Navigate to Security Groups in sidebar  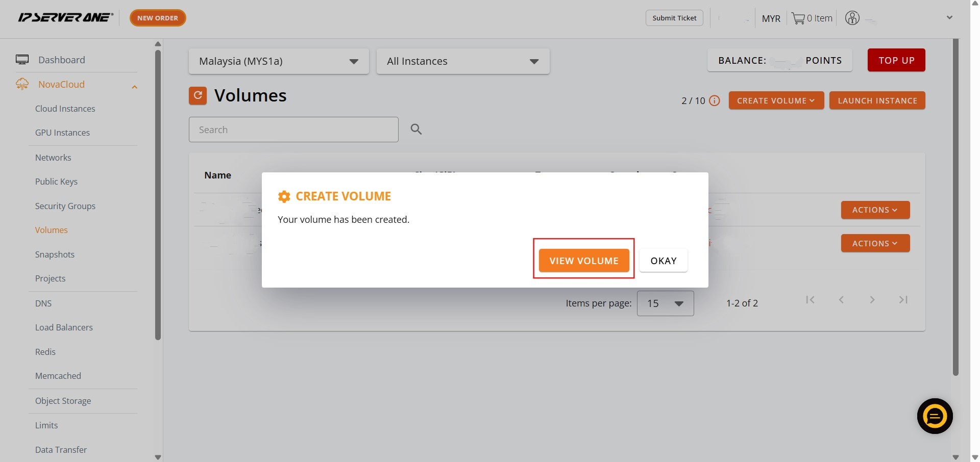[x=65, y=206]
